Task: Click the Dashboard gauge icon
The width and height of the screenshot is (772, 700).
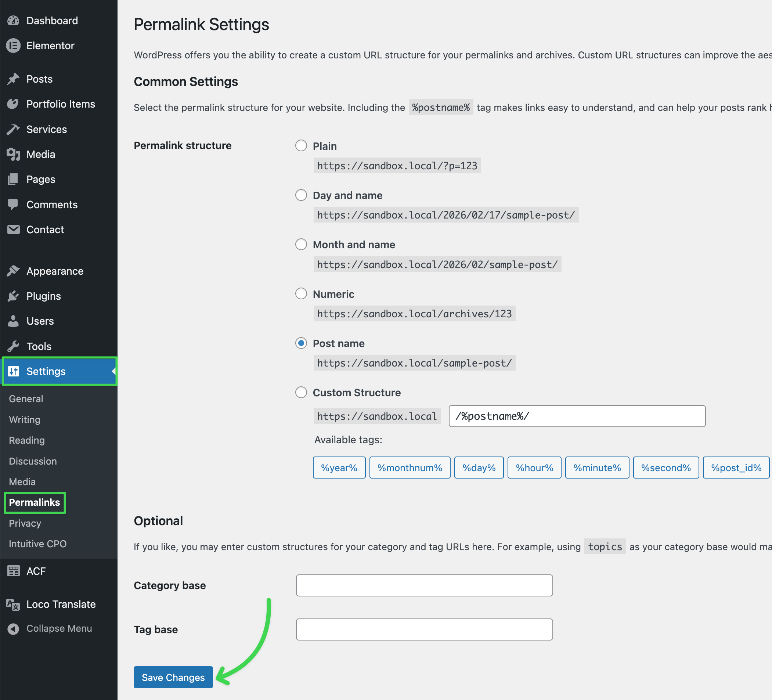Action: (x=13, y=21)
